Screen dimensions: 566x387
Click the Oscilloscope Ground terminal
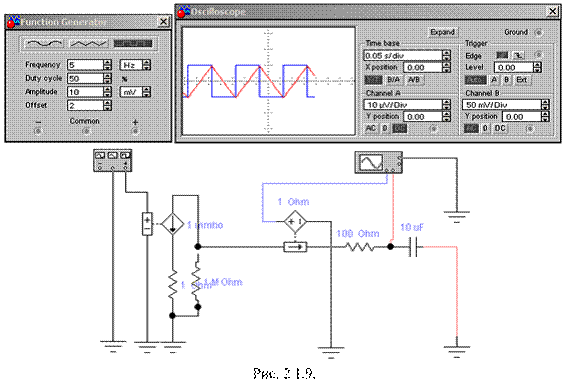coord(539,32)
